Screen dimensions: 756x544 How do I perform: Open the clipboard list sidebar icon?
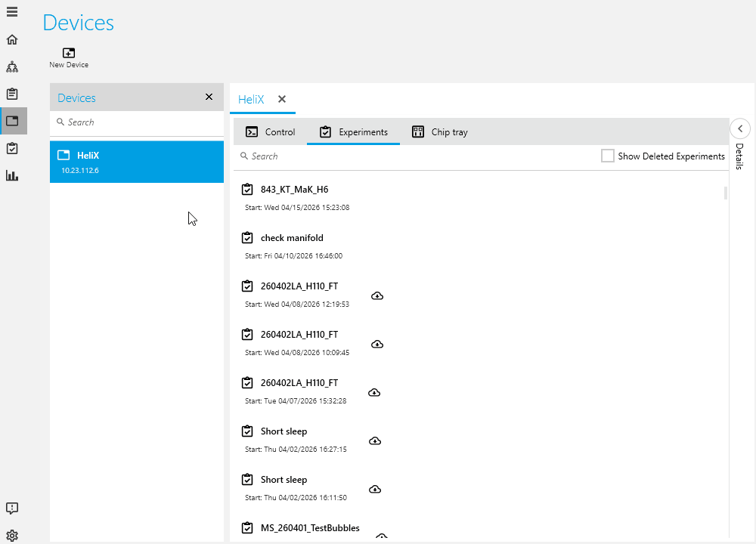coord(12,94)
